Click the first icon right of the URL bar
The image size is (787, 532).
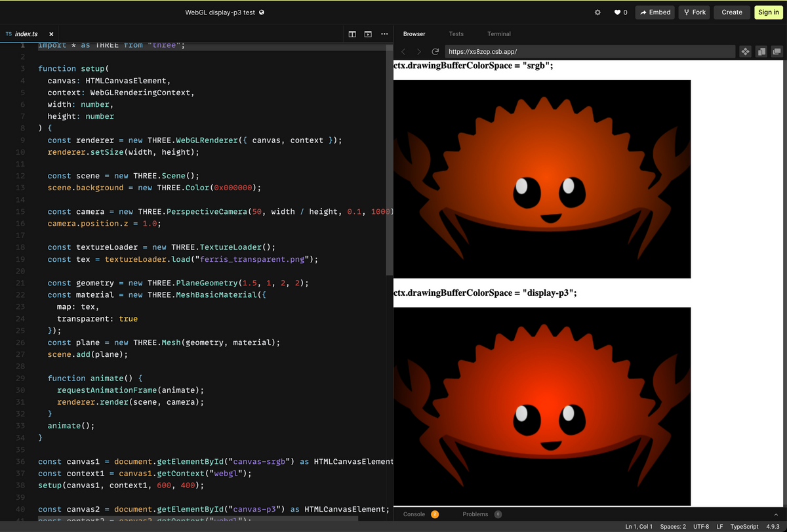point(745,51)
